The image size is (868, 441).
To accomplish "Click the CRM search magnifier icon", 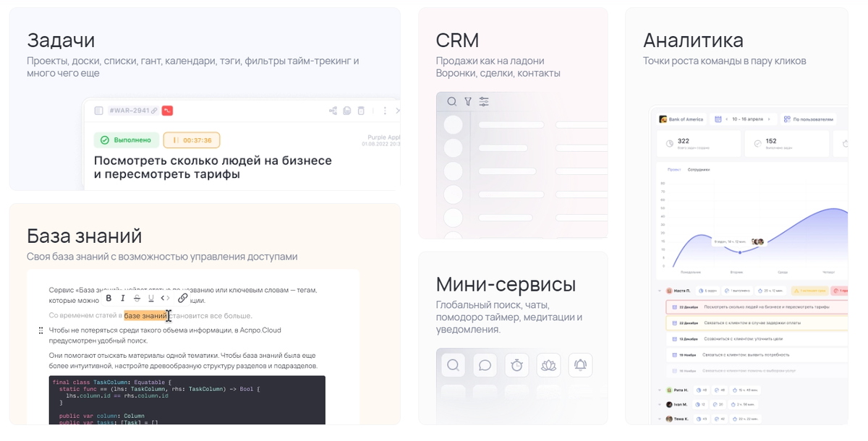I will pos(452,102).
